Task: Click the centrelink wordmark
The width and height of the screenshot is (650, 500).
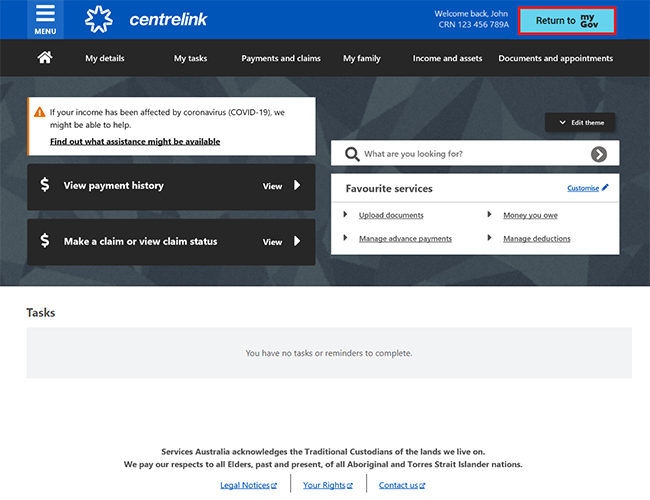Action: coord(168,19)
